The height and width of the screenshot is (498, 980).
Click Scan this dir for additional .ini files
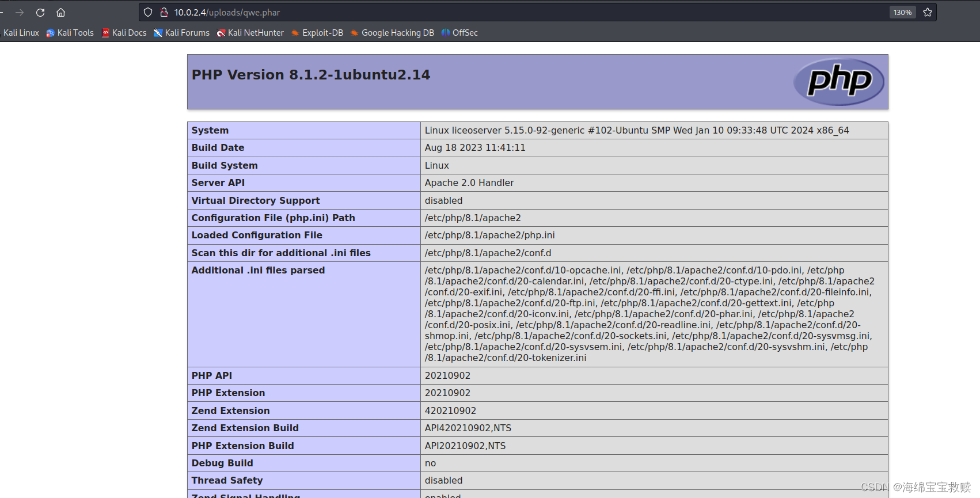(281, 253)
